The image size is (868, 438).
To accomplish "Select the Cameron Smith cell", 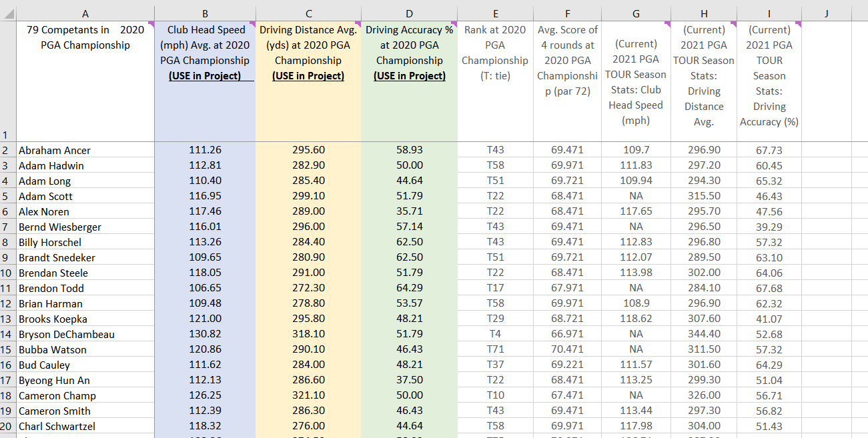I will (x=85, y=411).
